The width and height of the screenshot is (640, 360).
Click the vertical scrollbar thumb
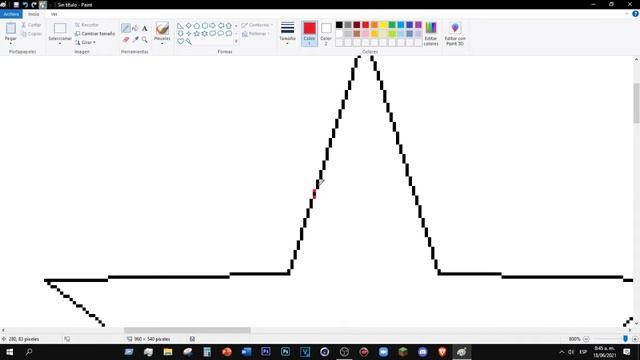(x=636, y=103)
